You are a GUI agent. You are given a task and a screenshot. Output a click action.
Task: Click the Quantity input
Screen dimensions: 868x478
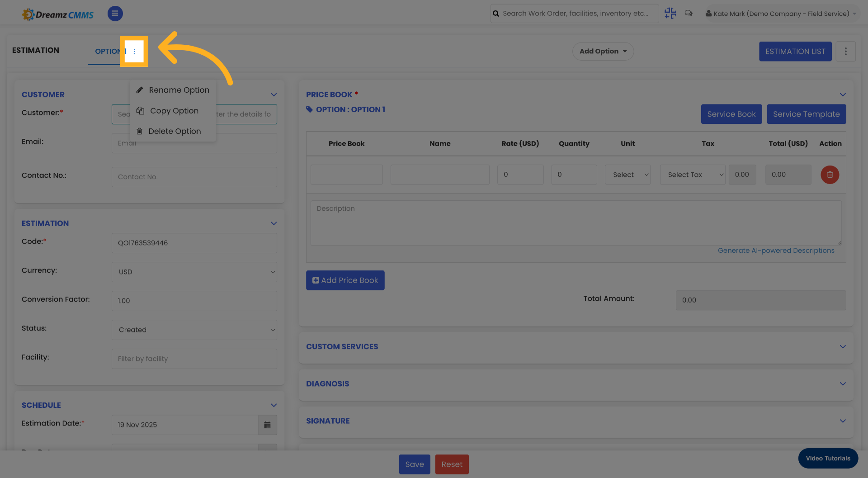[574, 175]
